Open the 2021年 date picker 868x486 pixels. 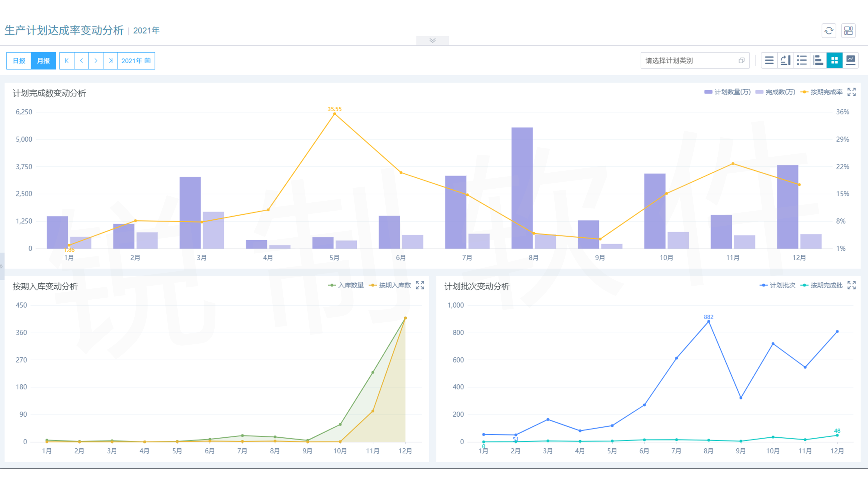tap(136, 61)
